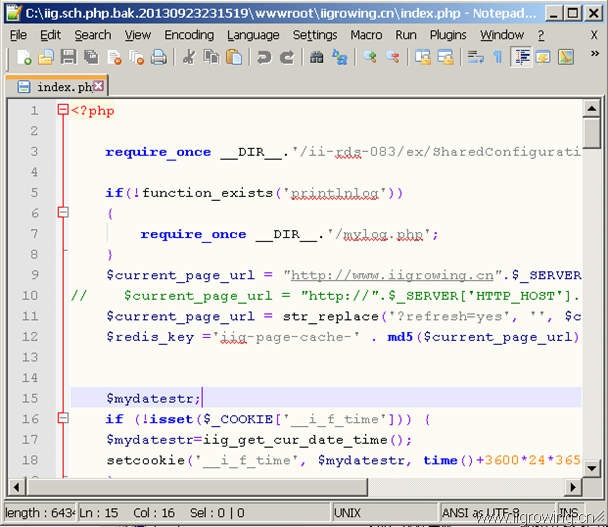Close current document toolbar icon

coord(114,57)
